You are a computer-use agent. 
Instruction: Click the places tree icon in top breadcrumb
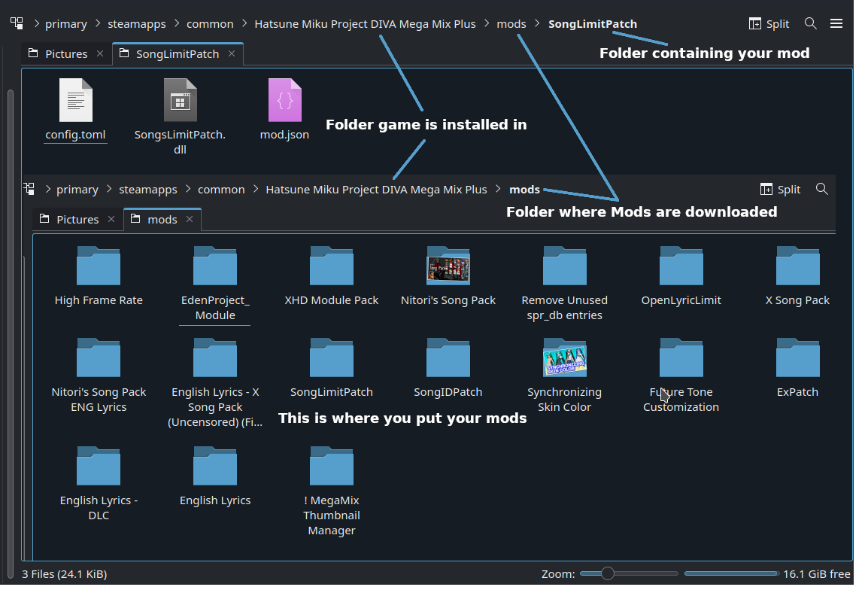tap(17, 23)
